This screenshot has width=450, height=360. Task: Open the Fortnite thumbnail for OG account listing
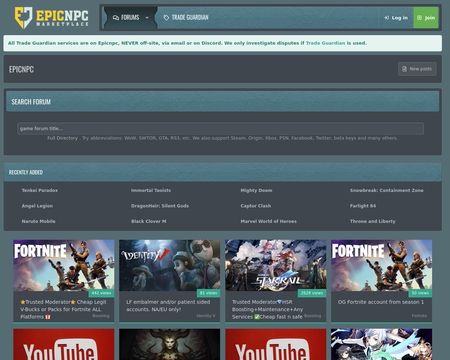pyautogui.click(x=382, y=265)
